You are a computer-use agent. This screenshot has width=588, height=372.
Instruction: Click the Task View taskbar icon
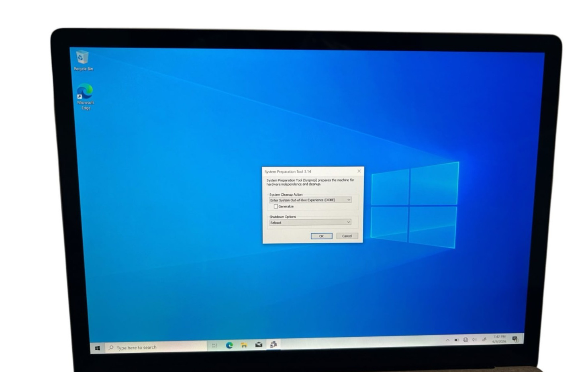coord(214,345)
